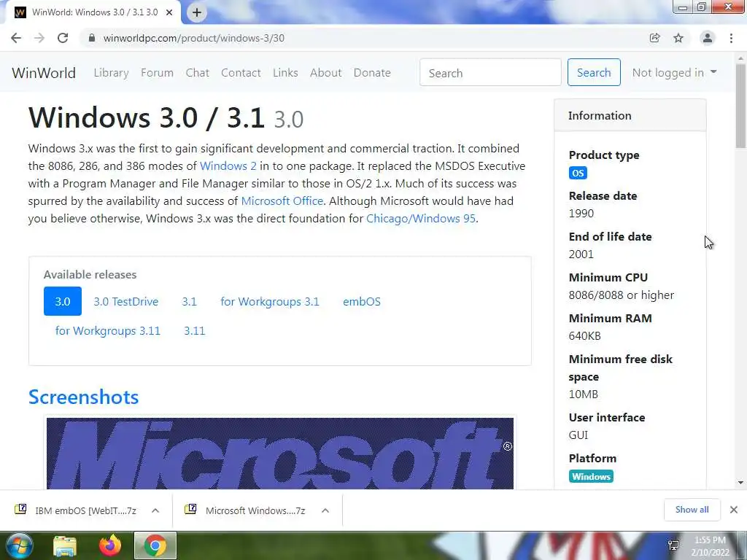Select the 3.1 release
This screenshot has height=560, width=747.
[189, 301]
